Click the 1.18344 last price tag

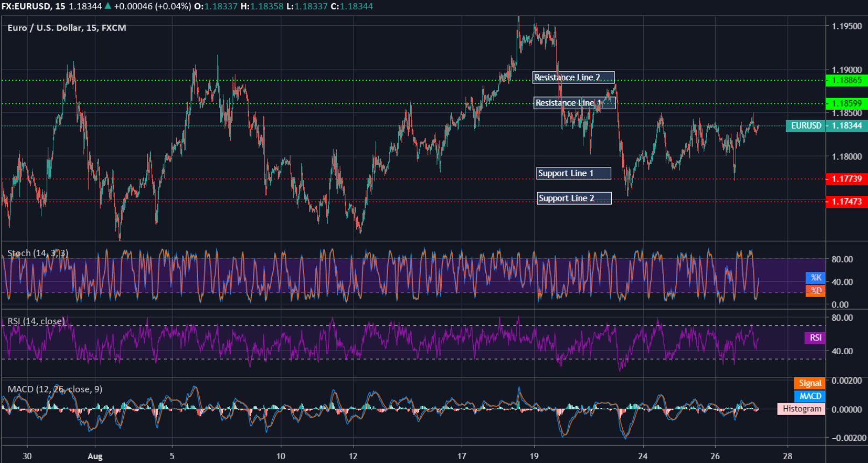846,126
